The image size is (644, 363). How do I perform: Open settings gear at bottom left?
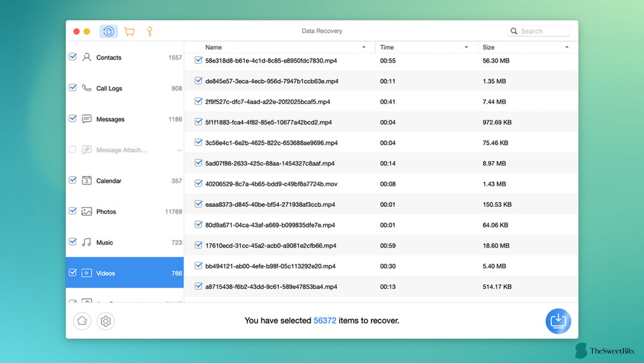[106, 321]
